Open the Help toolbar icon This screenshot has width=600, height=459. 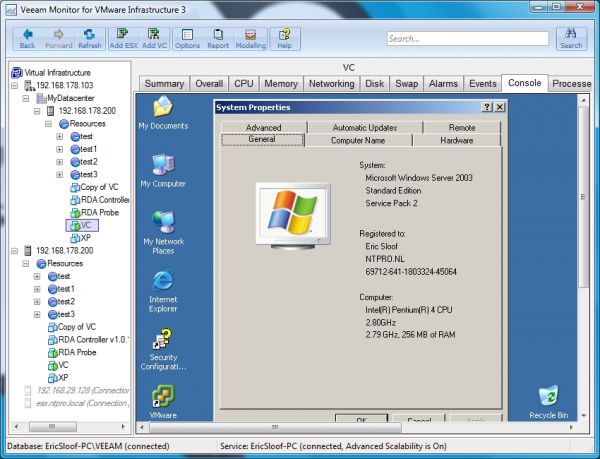tap(285, 39)
